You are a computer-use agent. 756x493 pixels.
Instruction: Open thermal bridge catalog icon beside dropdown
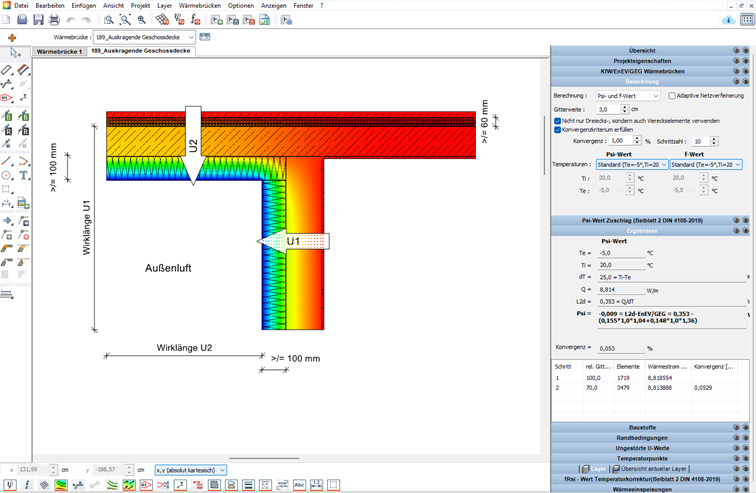coord(205,37)
